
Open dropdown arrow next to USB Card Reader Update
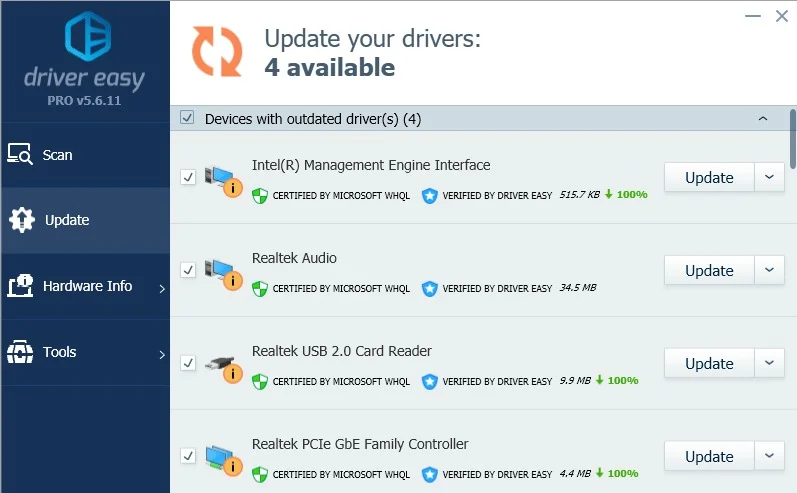click(770, 363)
